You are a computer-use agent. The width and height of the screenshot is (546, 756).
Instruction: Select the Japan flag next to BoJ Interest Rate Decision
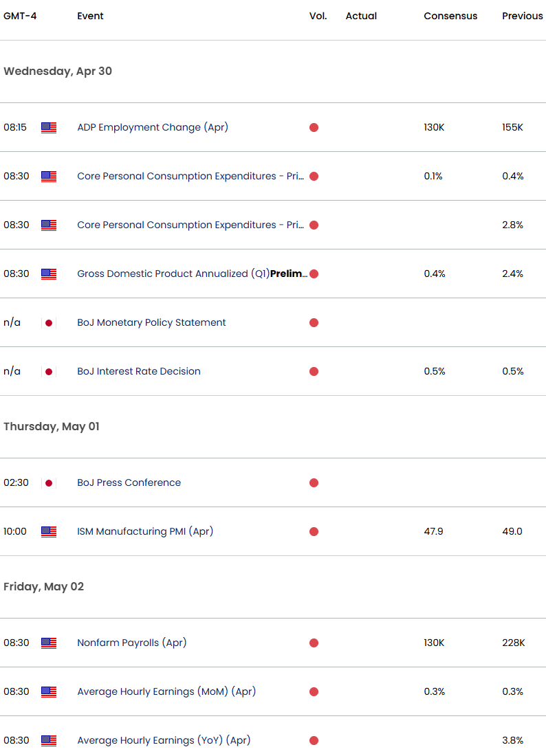[48, 371]
